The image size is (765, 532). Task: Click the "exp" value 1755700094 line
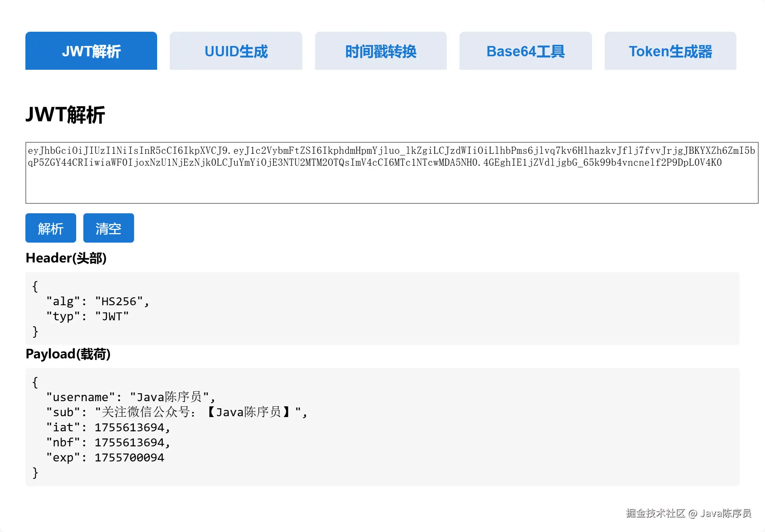[105, 457]
